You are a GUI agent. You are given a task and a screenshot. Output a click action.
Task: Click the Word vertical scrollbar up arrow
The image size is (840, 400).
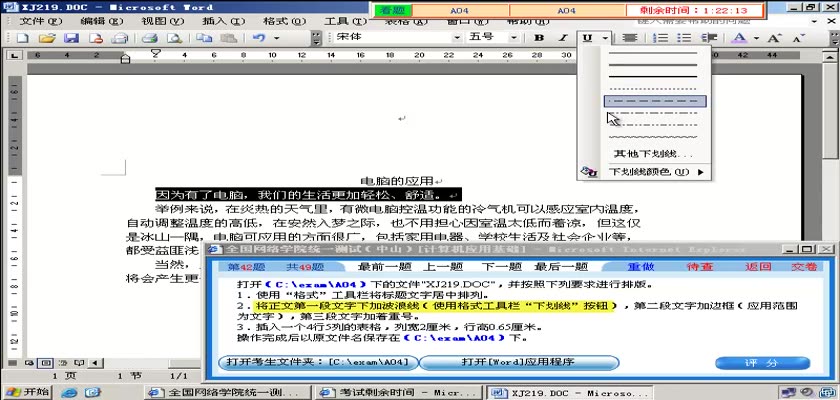click(830, 56)
